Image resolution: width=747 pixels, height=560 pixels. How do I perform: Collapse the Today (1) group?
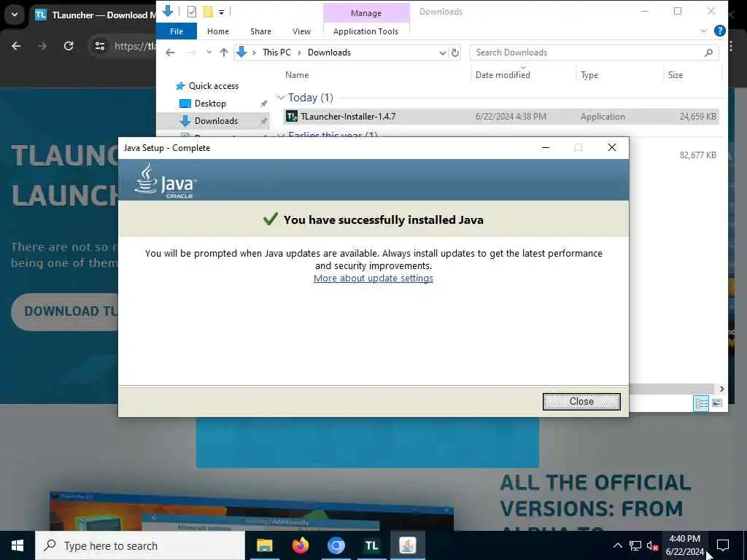pyautogui.click(x=281, y=98)
